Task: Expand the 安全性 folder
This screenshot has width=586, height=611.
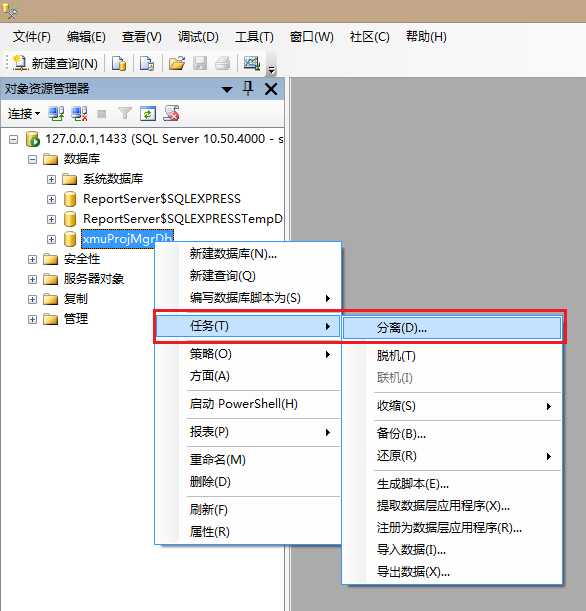Action: coord(32,260)
